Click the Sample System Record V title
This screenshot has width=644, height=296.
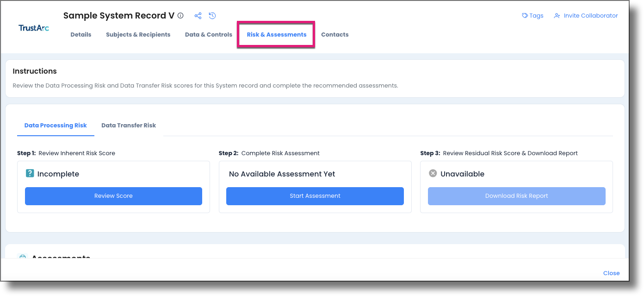[x=119, y=15]
